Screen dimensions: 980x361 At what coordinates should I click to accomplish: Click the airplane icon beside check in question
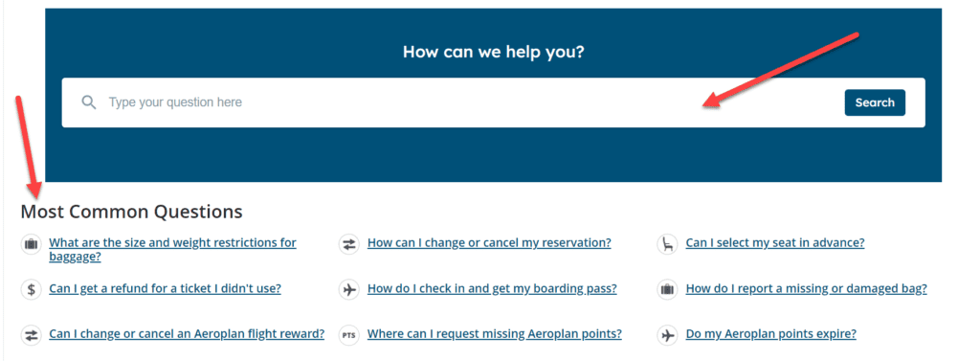(348, 290)
